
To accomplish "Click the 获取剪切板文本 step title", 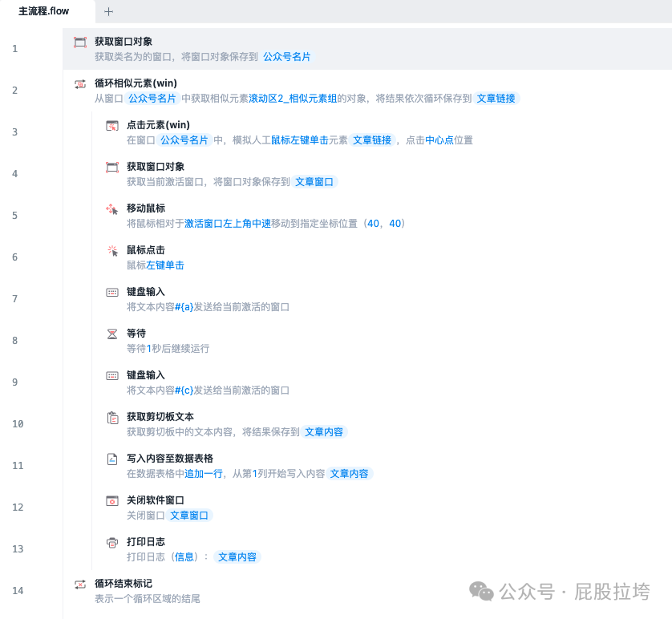I will click(160, 417).
